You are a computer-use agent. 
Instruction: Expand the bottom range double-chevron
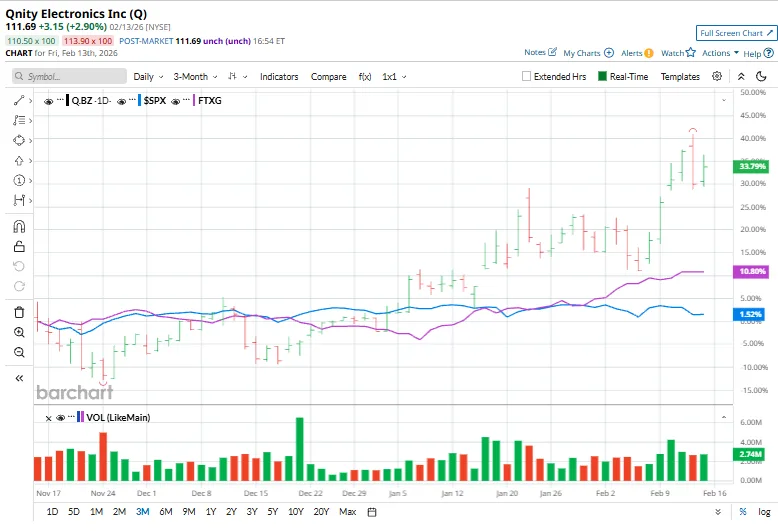[717, 512]
